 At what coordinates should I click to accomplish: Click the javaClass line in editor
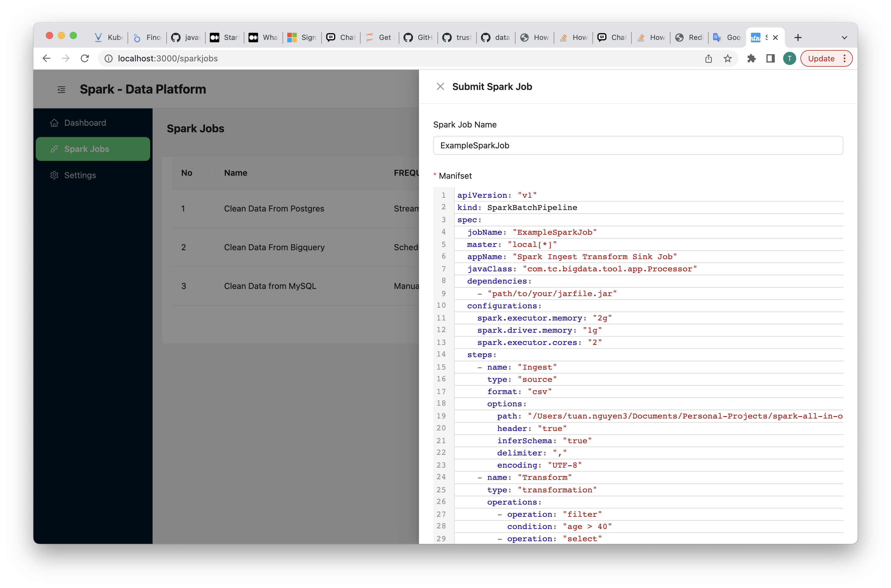click(x=649, y=269)
